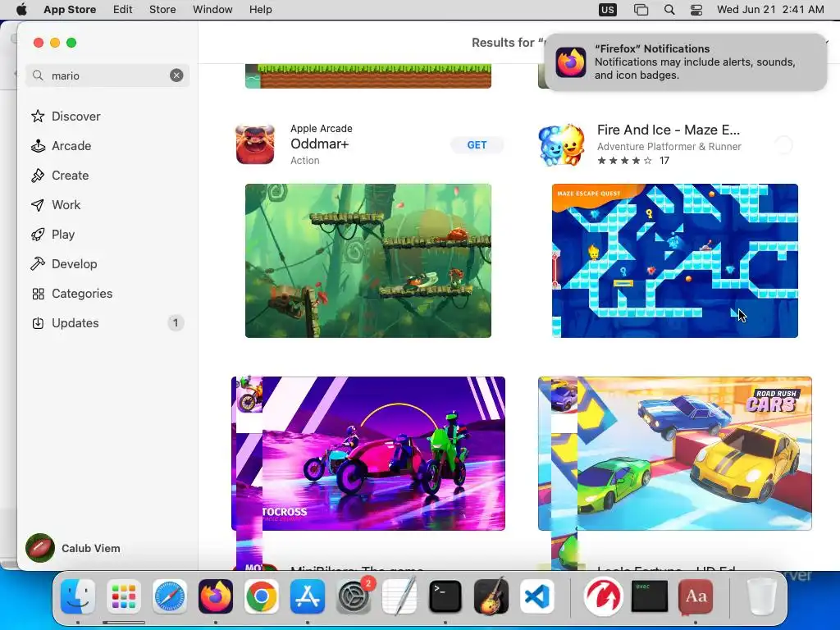This screenshot has height=630, width=840.
Task: Click the US input source indicator
Action: [608, 10]
